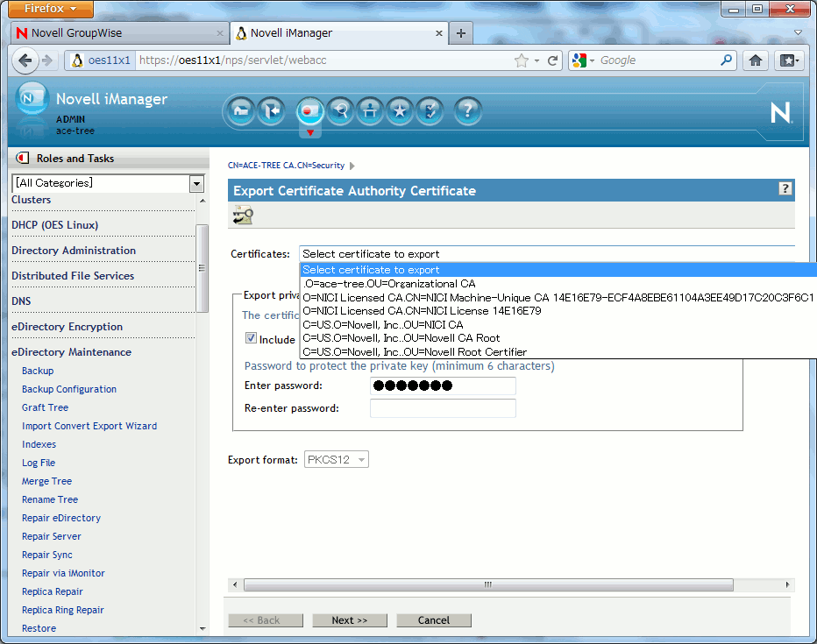This screenshot has height=644, width=817.
Task: Choose NICI Machine-Unique CA certificate option
Action: [558, 297]
